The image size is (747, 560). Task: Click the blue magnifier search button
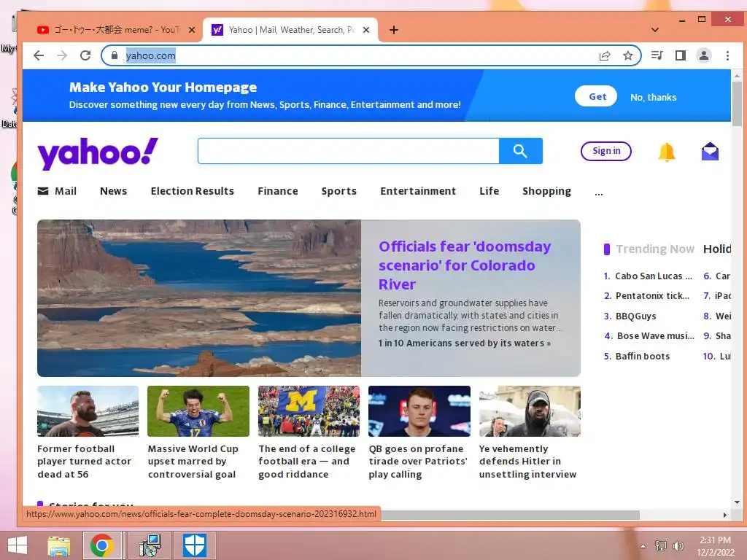[x=521, y=151]
